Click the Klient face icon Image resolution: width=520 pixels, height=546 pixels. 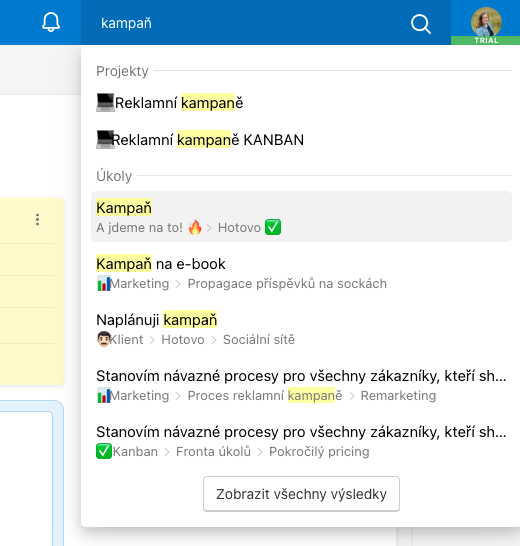tap(103, 340)
